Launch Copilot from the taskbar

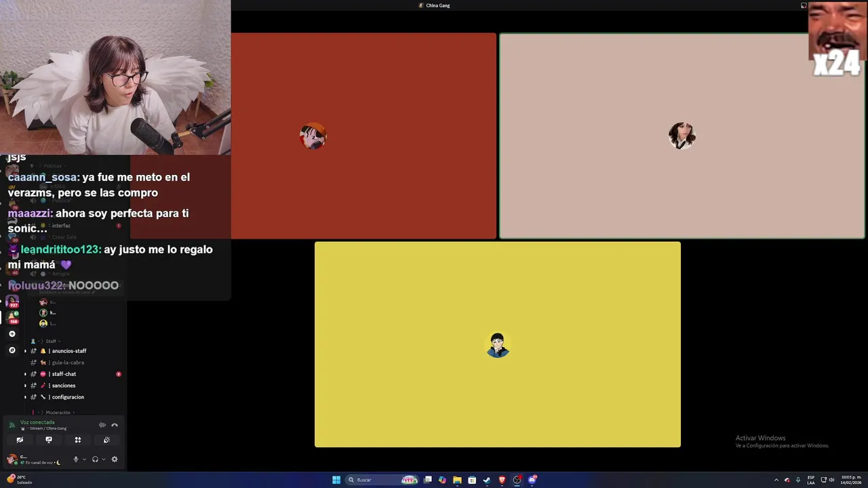point(443,480)
